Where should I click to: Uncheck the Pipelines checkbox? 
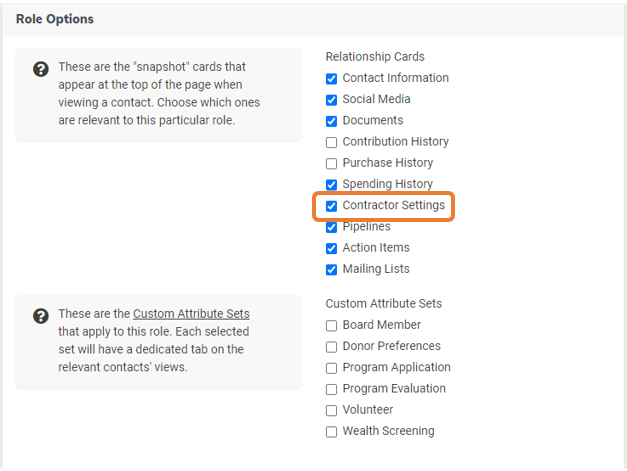coord(332,227)
